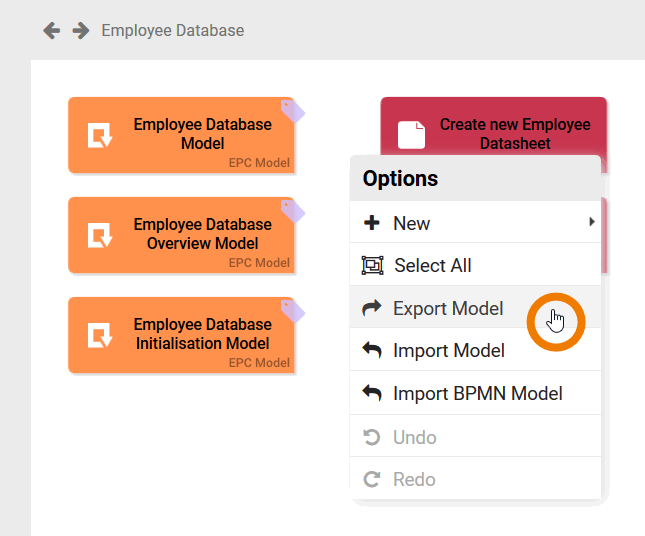
Task: Choose Select All in the Options menu
Action: click(x=432, y=266)
